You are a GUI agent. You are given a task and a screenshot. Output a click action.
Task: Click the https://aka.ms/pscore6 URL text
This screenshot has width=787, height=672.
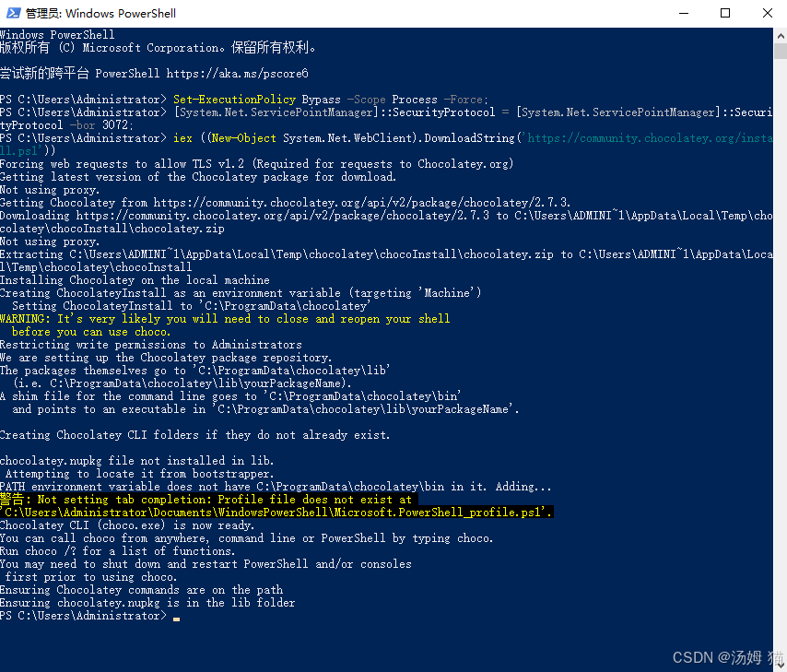coord(238,74)
